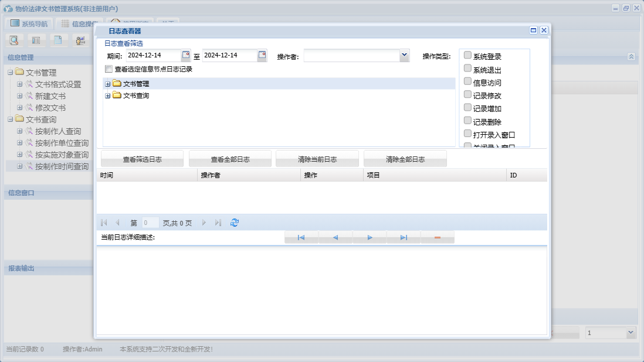
Task: Expand 文书管理 node in log viewer tree
Action: point(107,84)
